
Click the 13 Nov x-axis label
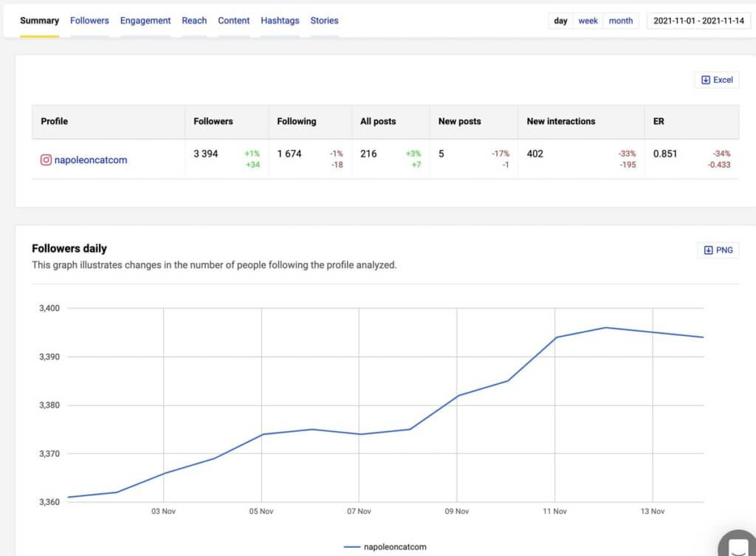pos(653,511)
